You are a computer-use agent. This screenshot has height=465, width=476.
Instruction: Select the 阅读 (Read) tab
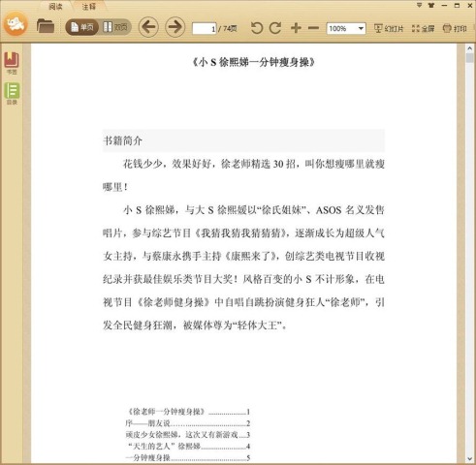click(55, 7)
